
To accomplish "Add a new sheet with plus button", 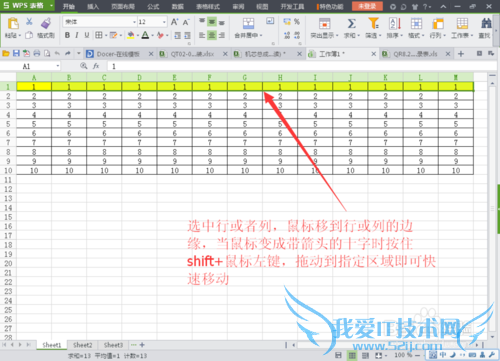I will click(x=142, y=345).
